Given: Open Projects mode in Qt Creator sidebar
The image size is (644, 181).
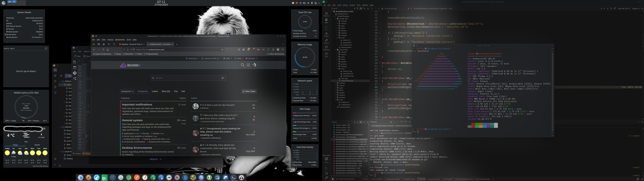Looking at the screenshot, I should 326,41.
